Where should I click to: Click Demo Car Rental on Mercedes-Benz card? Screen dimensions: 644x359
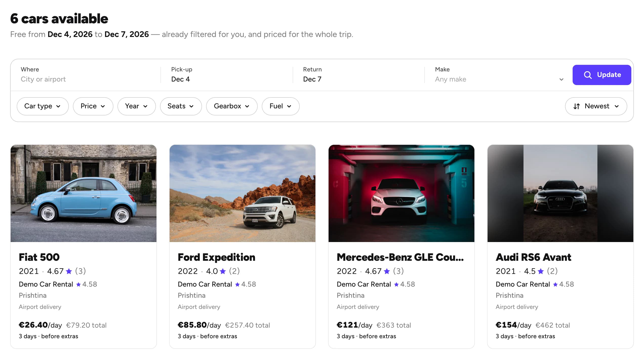(364, 284)
